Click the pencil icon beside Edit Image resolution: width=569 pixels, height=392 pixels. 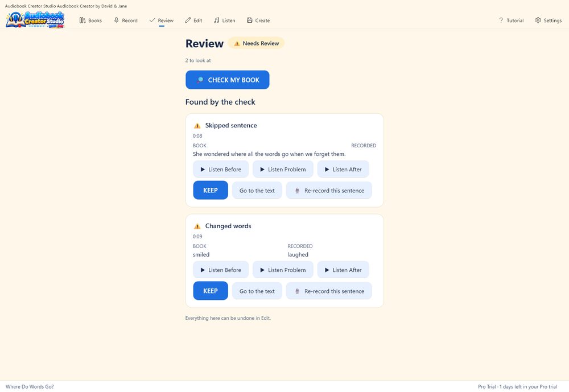coord(188,20)
